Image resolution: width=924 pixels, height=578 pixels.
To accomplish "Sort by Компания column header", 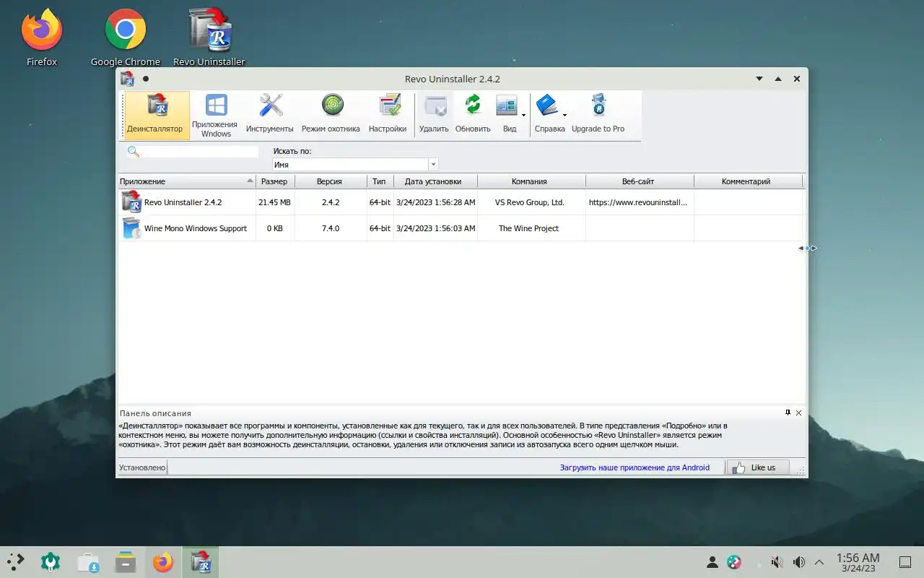I will coord(531,181).
